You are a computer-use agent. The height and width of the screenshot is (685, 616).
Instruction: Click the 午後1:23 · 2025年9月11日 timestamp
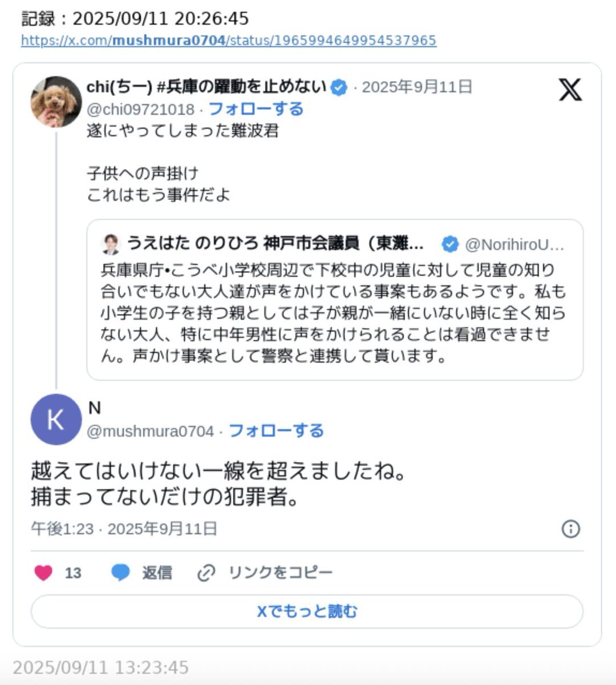click(x=124, y=529)
